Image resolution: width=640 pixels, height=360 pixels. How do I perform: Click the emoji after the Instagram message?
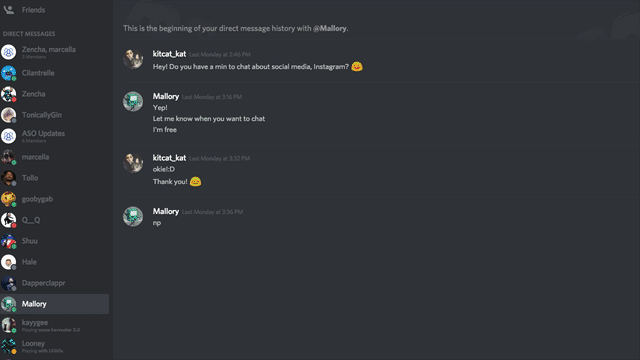click(357, 66)
